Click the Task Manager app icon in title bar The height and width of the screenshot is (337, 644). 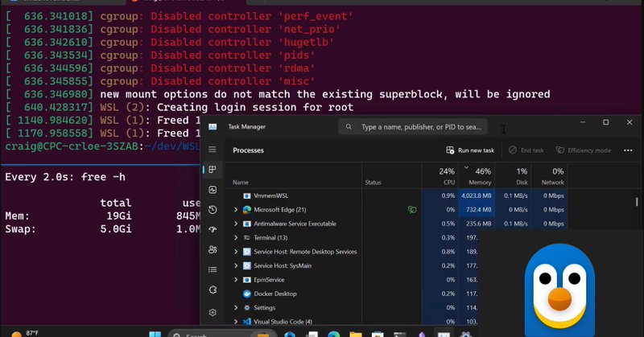(x=213, y=127)
